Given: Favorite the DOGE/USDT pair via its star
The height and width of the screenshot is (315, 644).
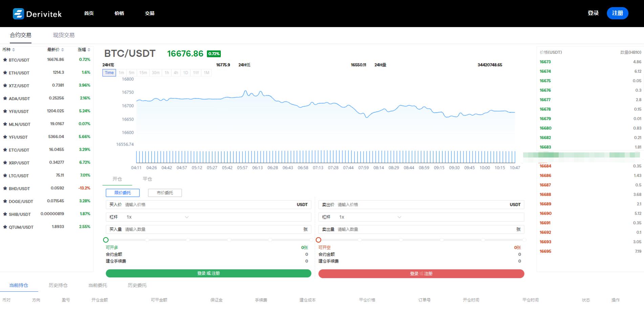Looking at the screenshot, I should [x=5, y=201].
